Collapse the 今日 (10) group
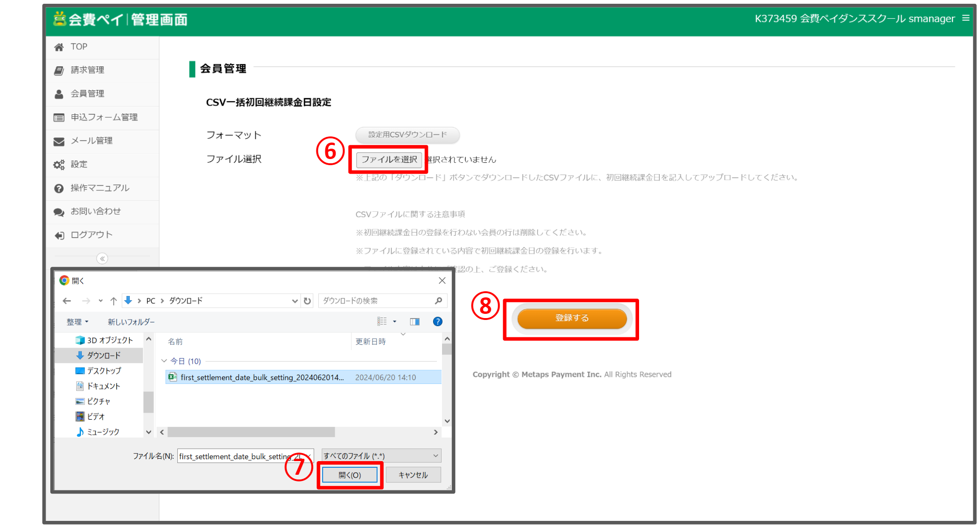 pyautogui.click(x=164, y=361)
